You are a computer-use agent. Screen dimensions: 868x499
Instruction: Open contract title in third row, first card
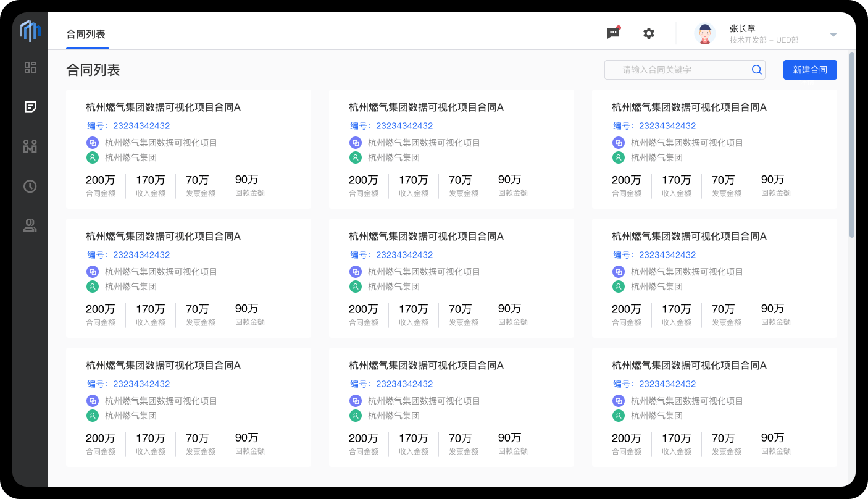point(163,365)
